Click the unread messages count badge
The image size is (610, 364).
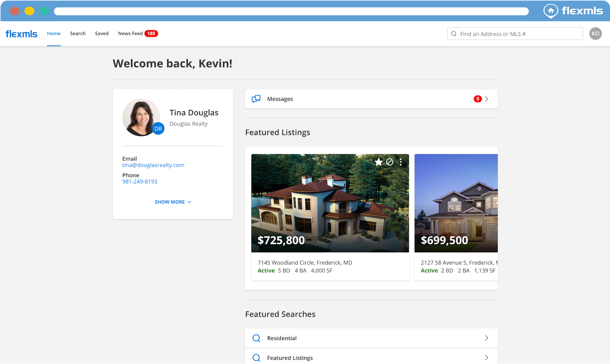[x=477, y=99]
